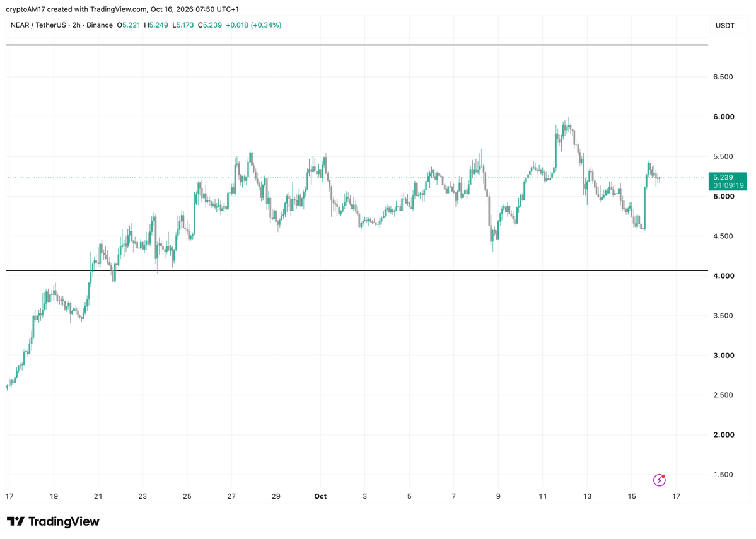Click the candle countdown 01:09:19
This screenshot has width=756, height=539.
tap(728, 185)
